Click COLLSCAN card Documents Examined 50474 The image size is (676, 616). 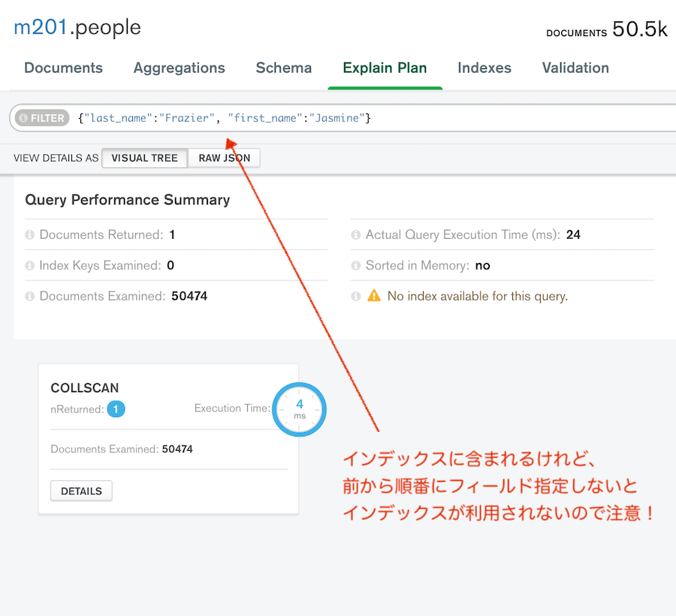click(x=177, y=448)
